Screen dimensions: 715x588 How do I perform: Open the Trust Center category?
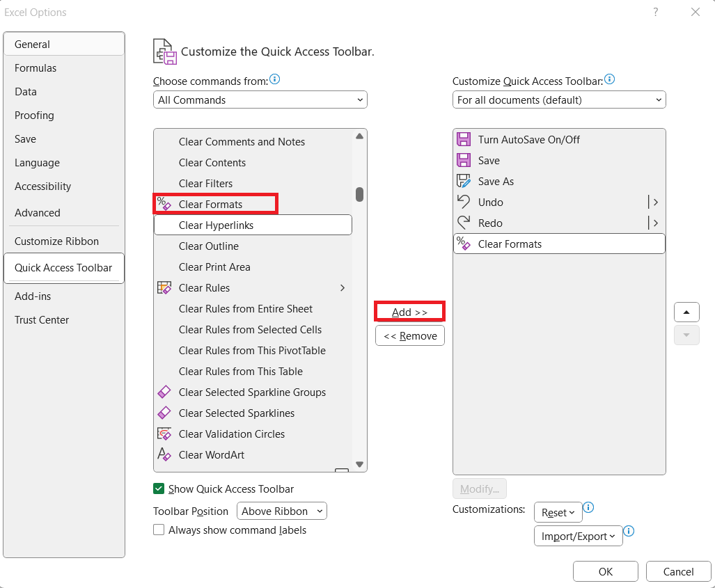click(64, 320)
